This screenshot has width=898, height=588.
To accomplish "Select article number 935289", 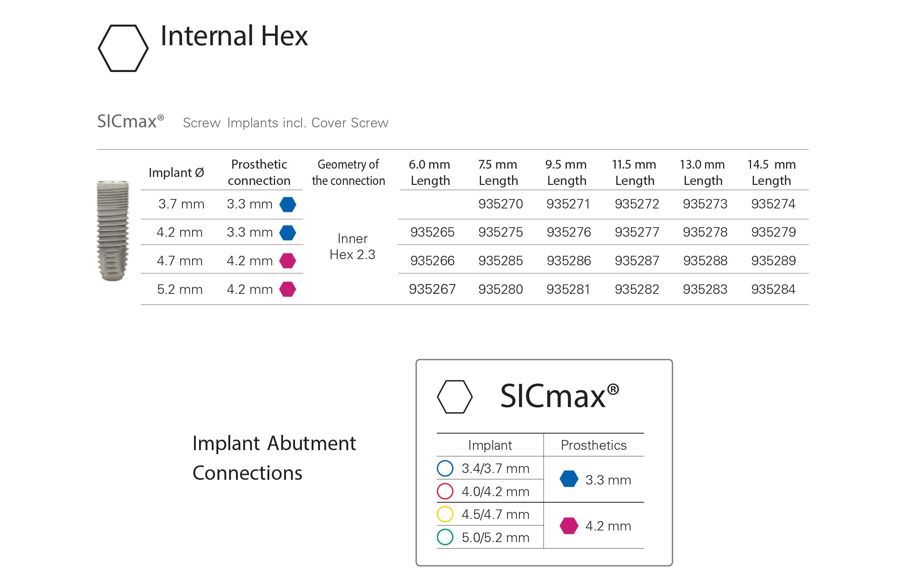I will click(774, 261).
